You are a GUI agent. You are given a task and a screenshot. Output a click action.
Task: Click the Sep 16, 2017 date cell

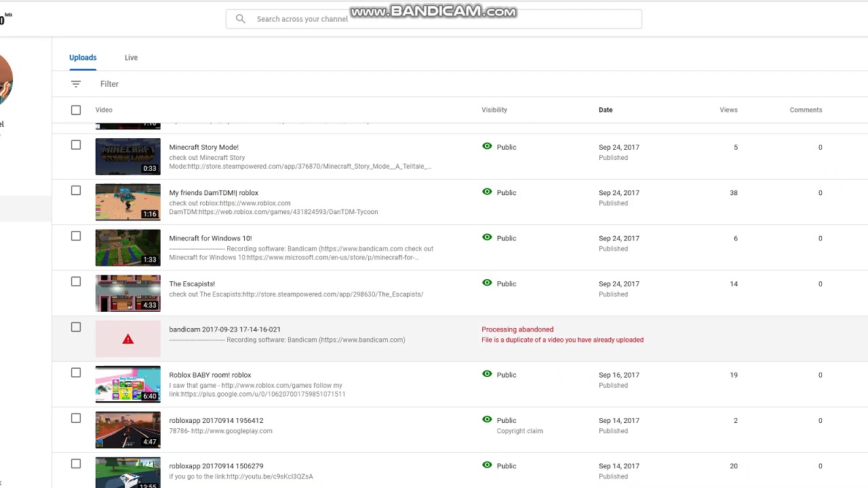pyautogui.click(x=619, y=375)
